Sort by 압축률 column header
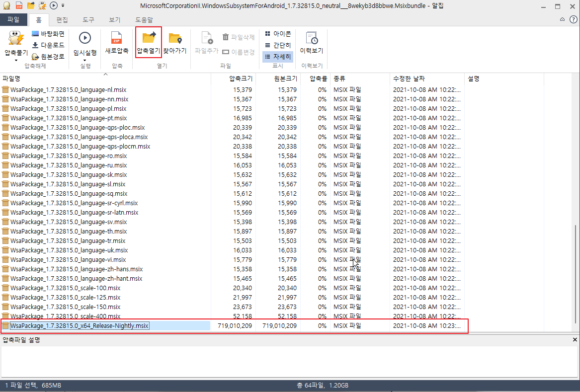580x392 pixels. tap(316, 78)
